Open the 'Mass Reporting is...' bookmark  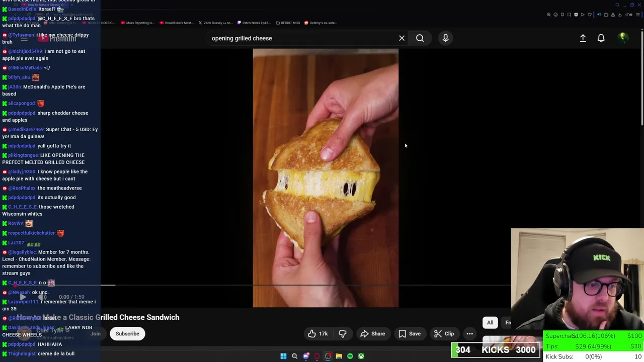coord(137,23)
